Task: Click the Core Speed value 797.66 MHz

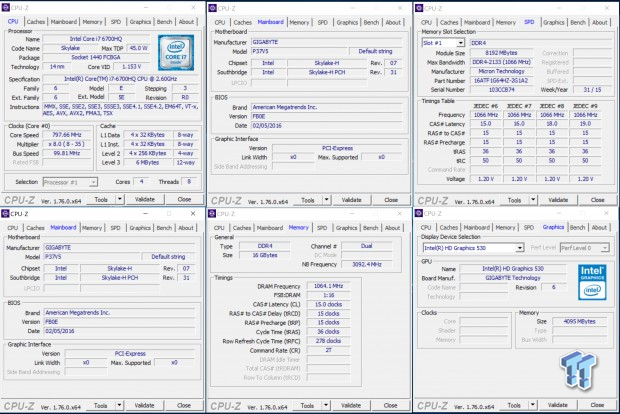Action: 67,135
